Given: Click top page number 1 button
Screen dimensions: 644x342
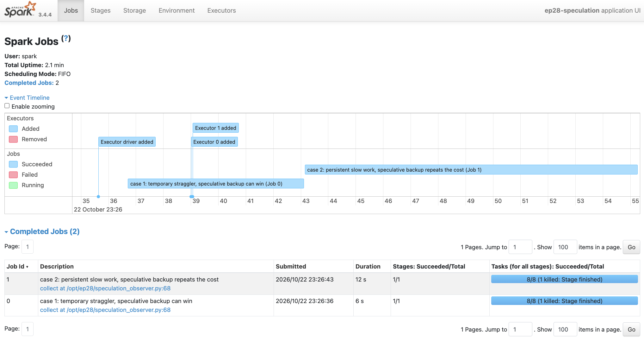Looking at the screenshot, I should (x=28, y=247).
